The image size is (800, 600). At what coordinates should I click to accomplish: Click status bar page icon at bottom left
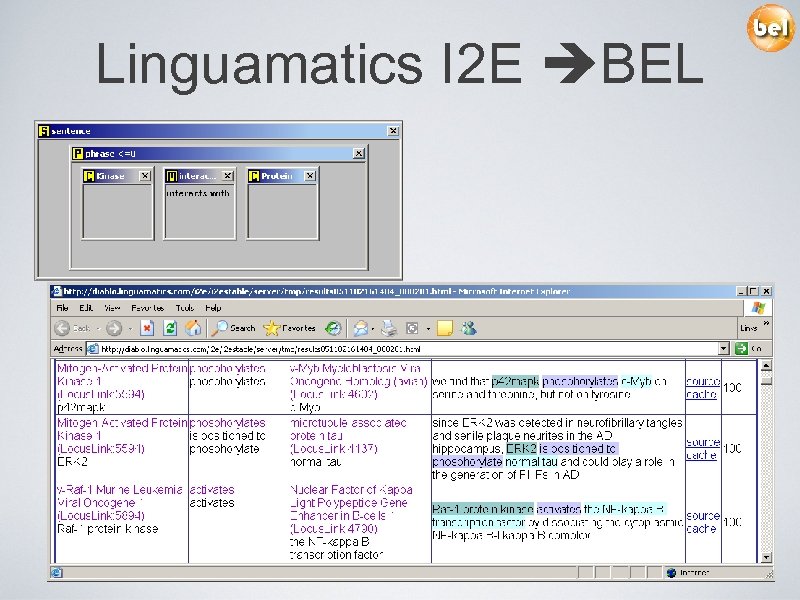click(x=57, y=572)
